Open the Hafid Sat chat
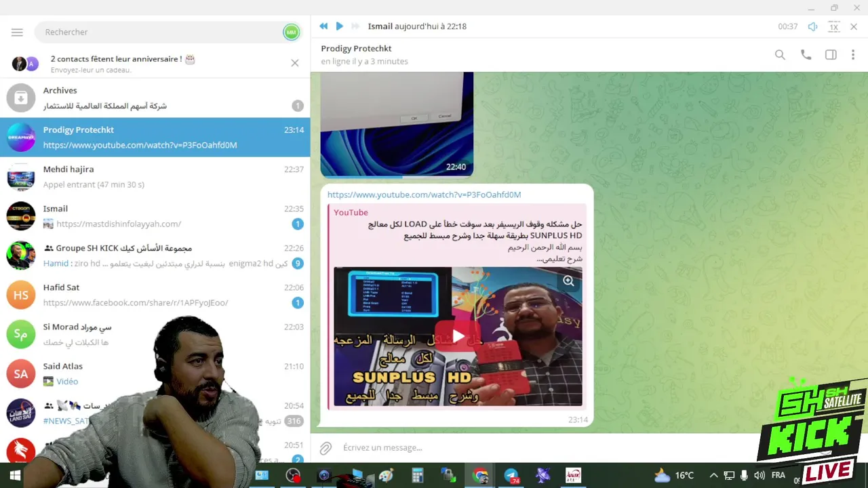The width and height of the screenshot is (868, 488). 155,295
